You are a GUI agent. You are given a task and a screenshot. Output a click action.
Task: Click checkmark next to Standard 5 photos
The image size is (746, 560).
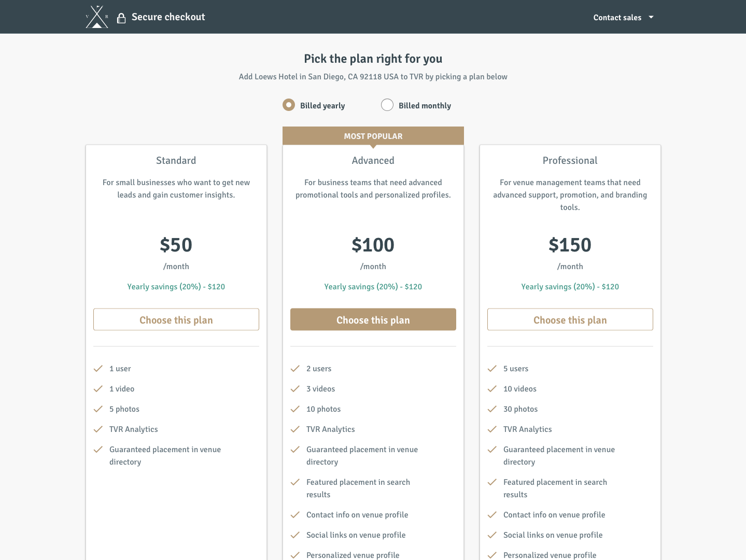click(x=98, y=409)
